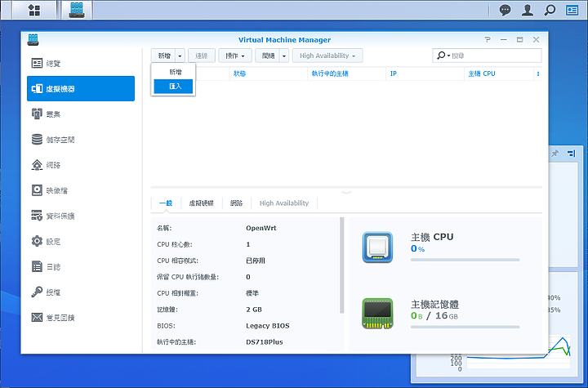Click the OpenWrt name value
The width and height of the screenshot is (588, 388).
(x=261, y=228)
